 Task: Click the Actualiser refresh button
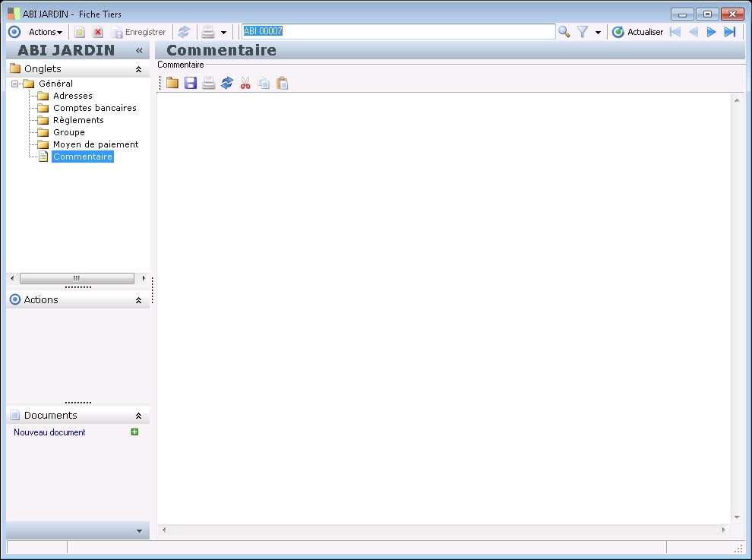coord(638,32)
